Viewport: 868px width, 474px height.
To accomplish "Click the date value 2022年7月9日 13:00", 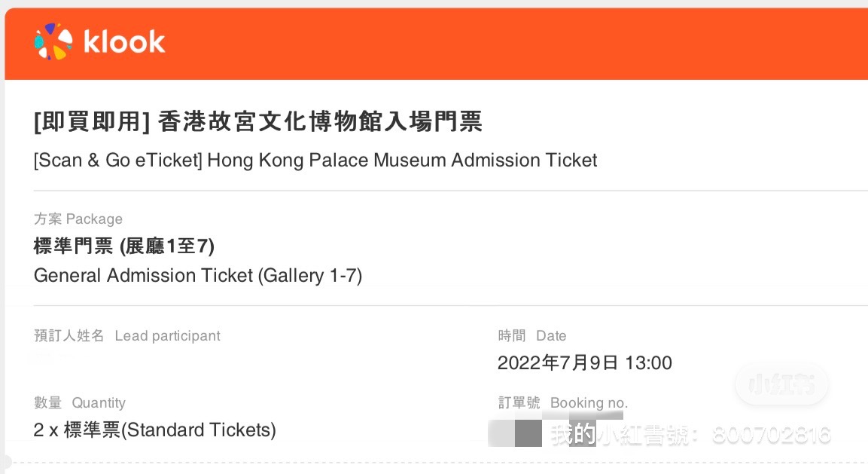I will click(x=585, y=362).
